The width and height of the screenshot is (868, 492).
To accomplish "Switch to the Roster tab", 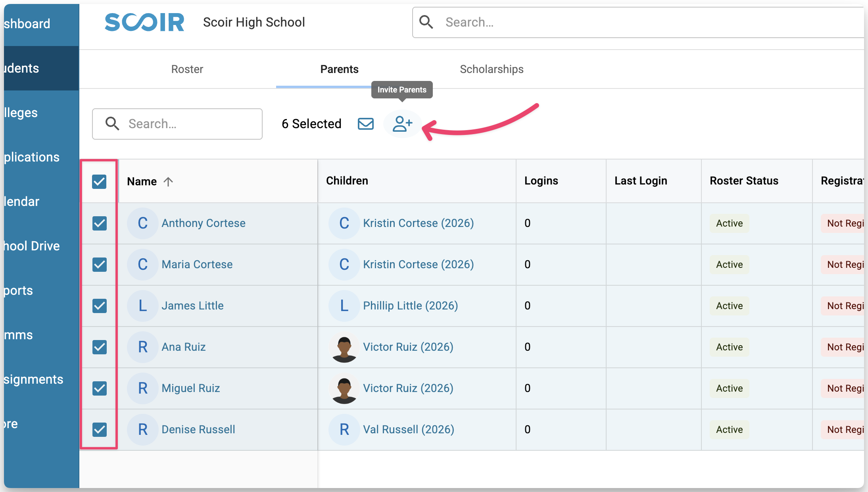I will [187, 69].
